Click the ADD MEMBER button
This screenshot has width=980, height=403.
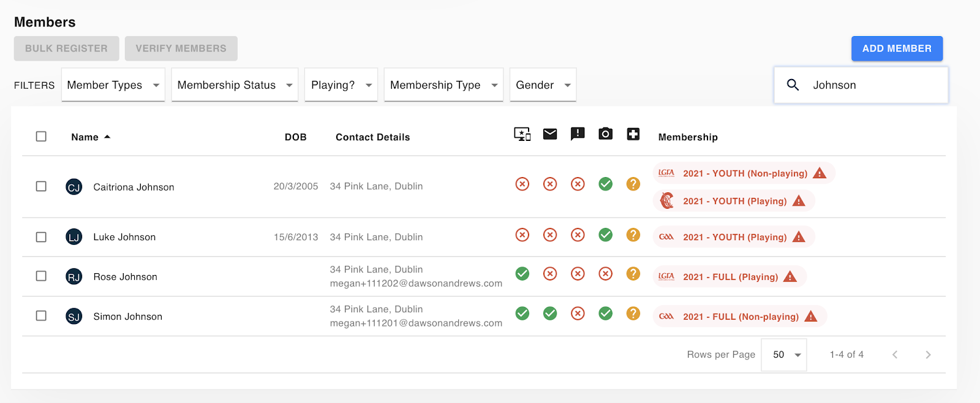pos(897,48)
